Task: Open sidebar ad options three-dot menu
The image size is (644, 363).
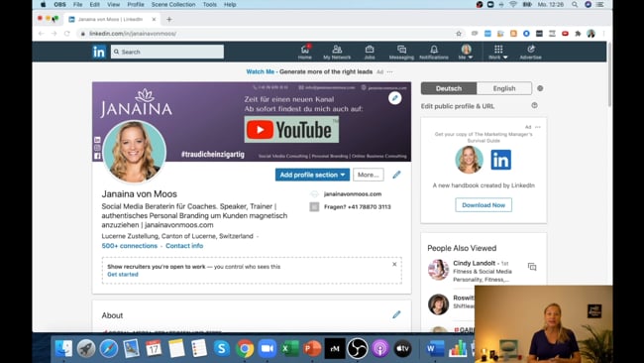Action: click(538, 127)
